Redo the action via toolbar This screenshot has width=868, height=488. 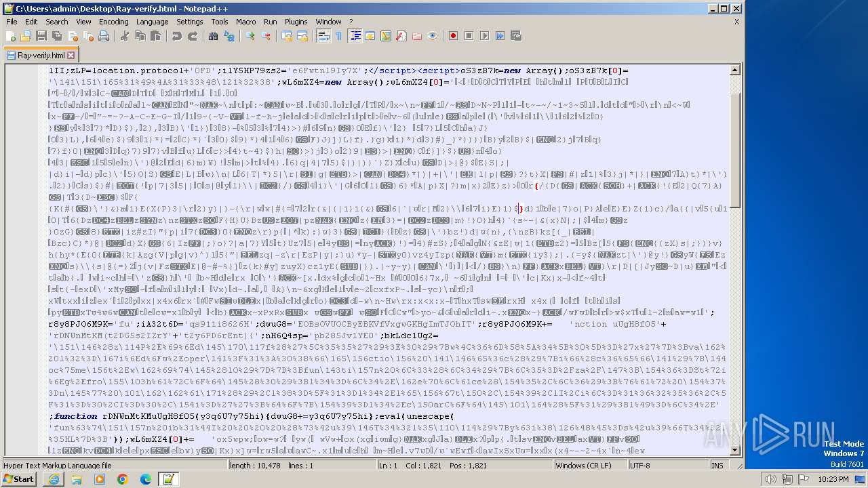193,36
